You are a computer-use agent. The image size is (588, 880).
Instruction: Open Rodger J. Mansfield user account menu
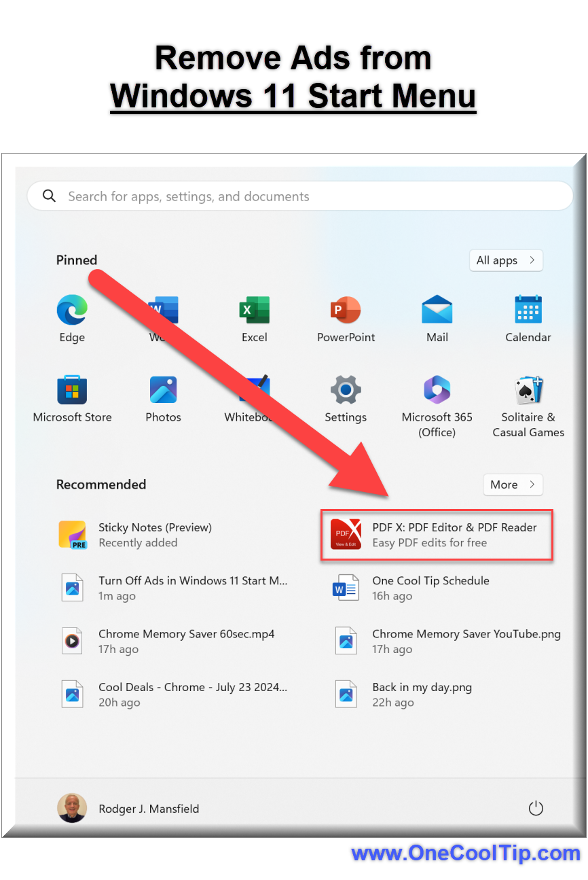129,809
